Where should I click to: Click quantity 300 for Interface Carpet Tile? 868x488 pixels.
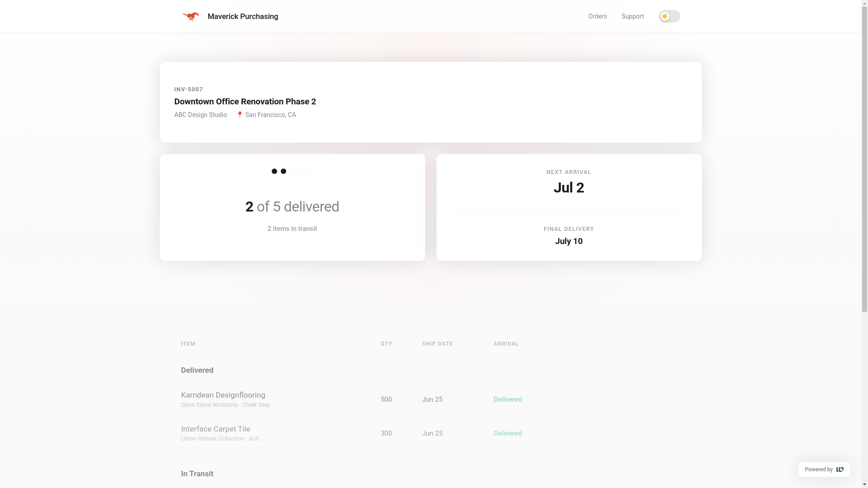pyautogui.click(x=387, y=433)
